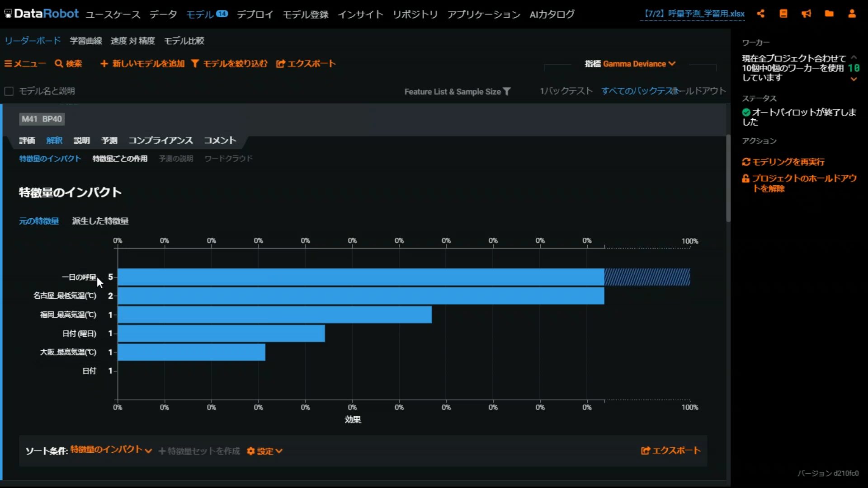
Task: Open the 予測の説明 sub-tab
Action: coord(176,159)
